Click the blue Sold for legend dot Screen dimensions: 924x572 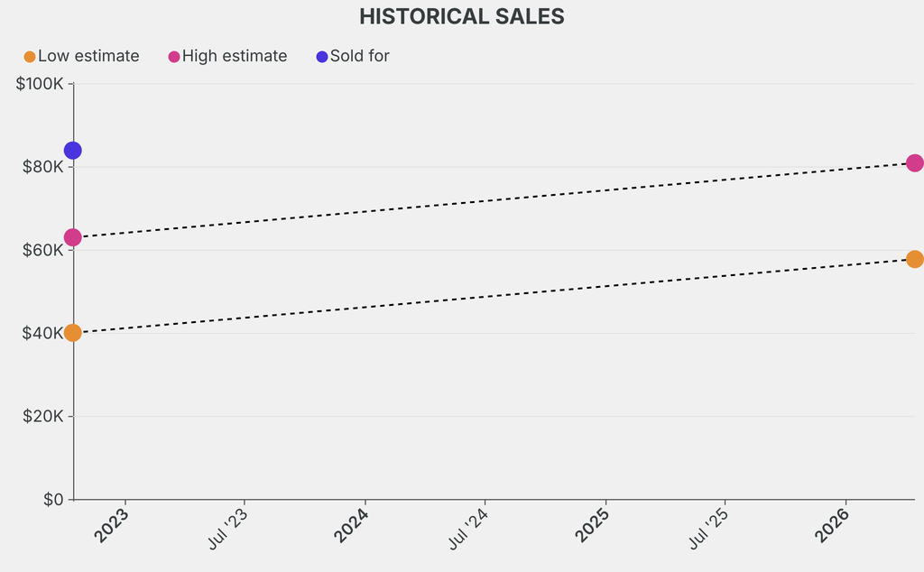coord(322,57)
